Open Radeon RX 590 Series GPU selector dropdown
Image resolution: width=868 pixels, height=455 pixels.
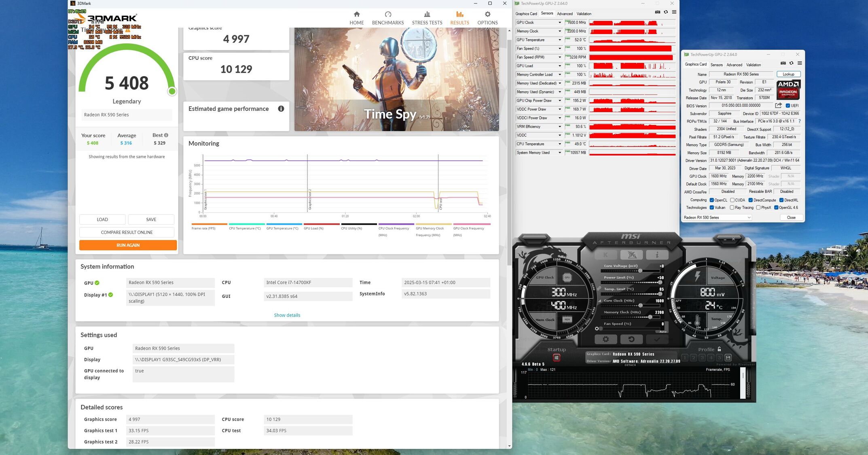pyautogui.click(x=717, y=217)
